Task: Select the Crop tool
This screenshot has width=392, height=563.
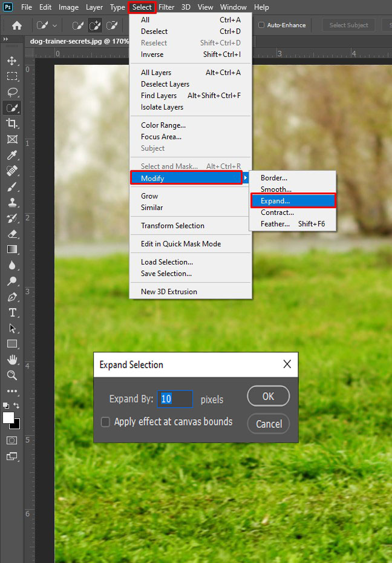Action: (x=12, y=123)
